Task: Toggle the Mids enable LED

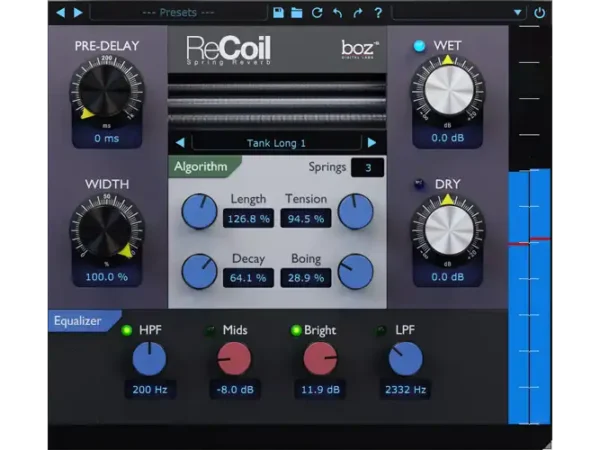Action: click(210, 331)
